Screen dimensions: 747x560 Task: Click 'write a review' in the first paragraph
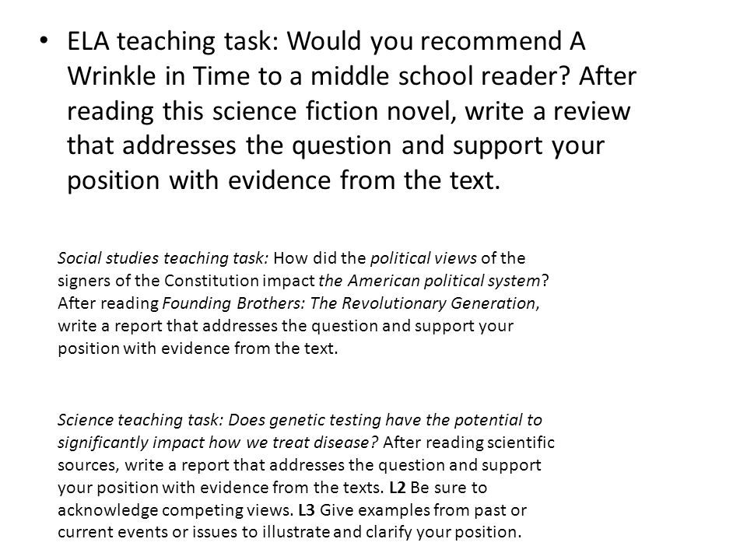coord(548,110)
